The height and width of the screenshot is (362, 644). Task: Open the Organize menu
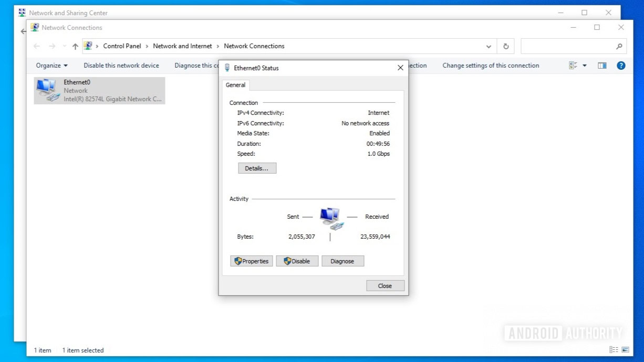click(51, 66)
